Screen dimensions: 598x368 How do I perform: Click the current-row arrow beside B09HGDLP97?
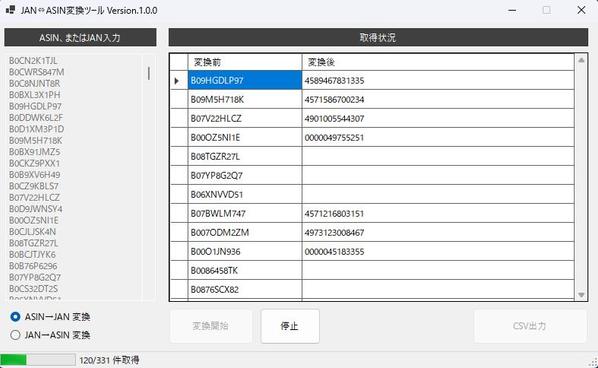tap(177, 81)
